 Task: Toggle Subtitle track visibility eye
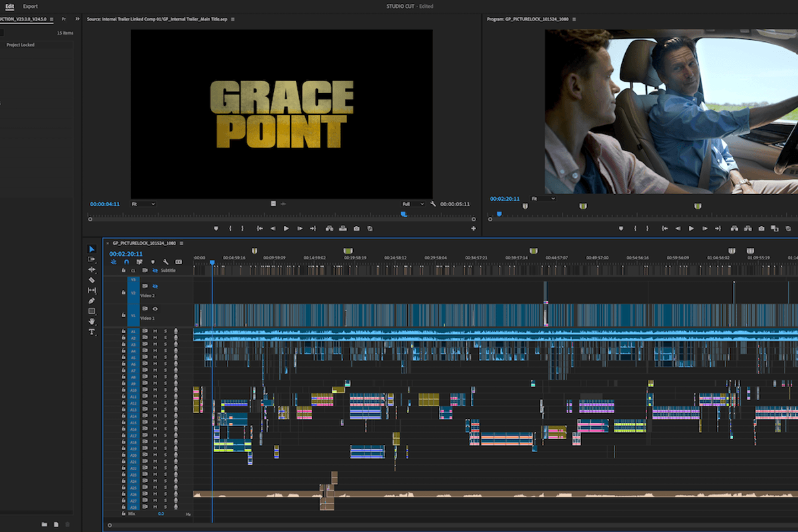tap(155, 271)
